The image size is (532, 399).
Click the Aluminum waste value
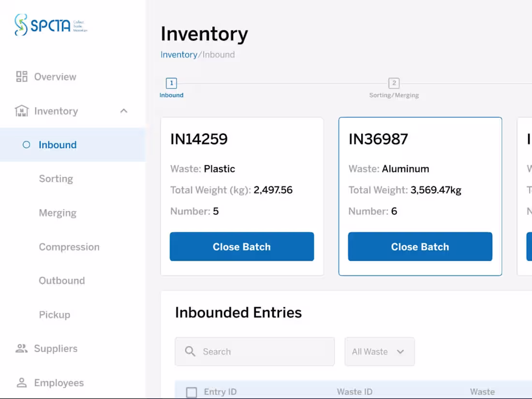(x=405, y=169)
